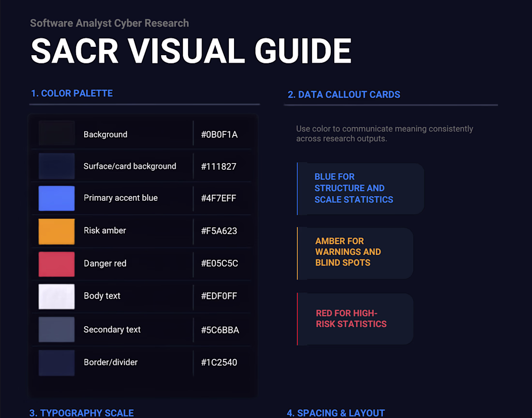Click the "4. SPACING & LAYOUT" heading
The image size is (532, 418).
tap(336, 413)
